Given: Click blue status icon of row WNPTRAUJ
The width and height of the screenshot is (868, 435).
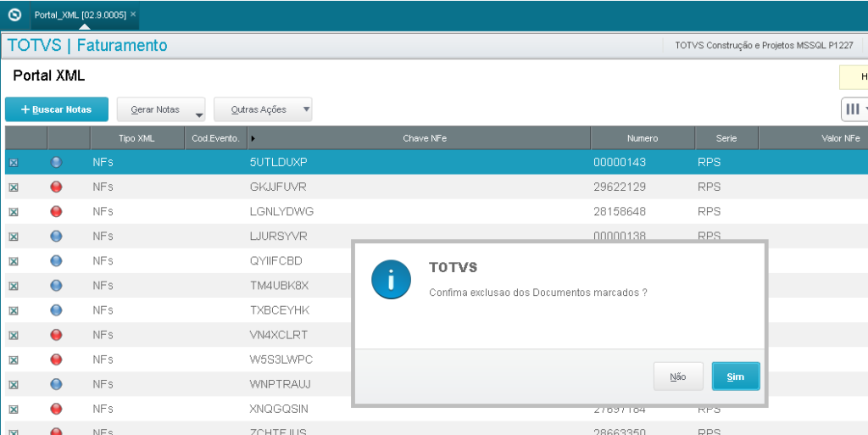Looking at the screenshot, I should tap(56, 384).
